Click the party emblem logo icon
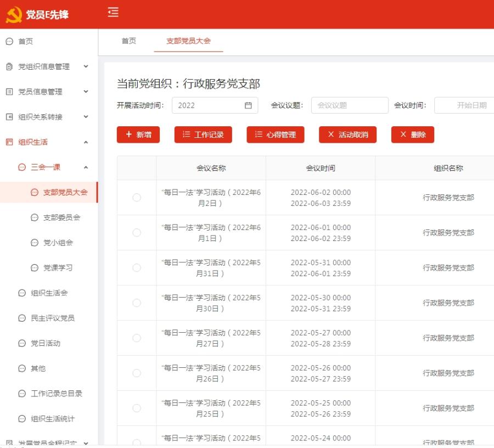 point(14,15)
